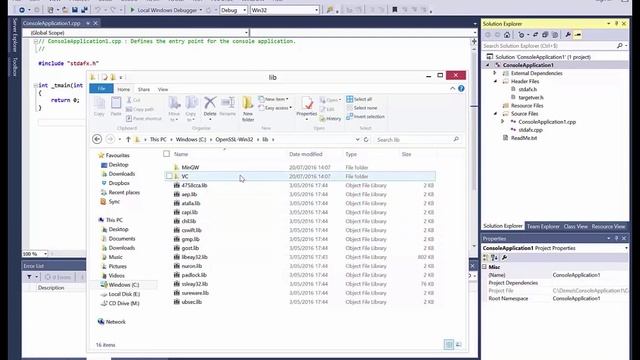Collapse the Misc section in Properties panel

(484, 267)
